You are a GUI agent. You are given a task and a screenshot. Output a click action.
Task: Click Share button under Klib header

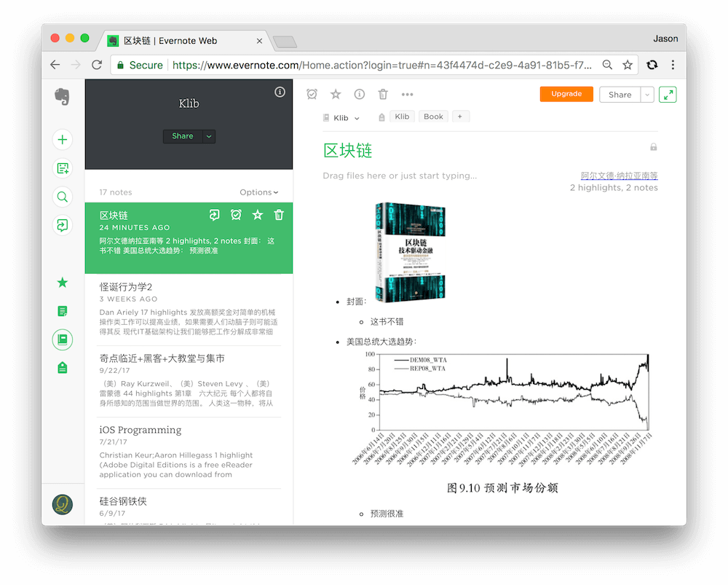183,136
